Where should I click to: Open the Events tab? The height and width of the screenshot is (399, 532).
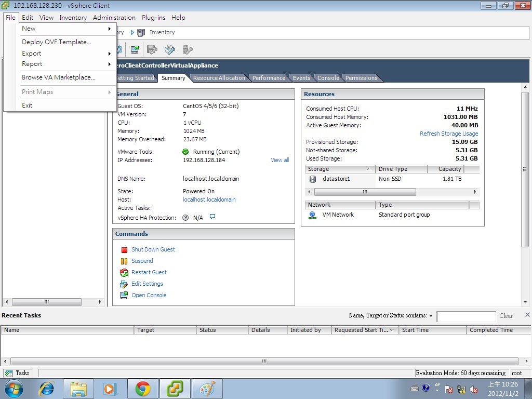click(302, 78)
